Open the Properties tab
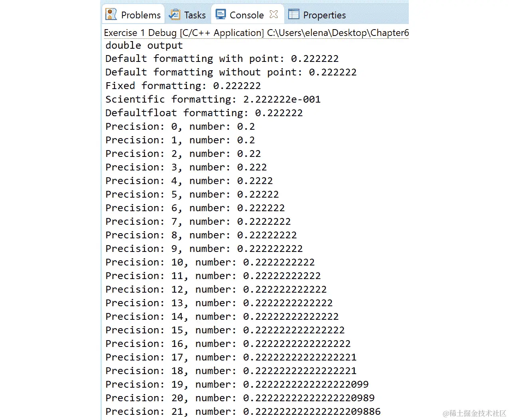The width and height of the screenshot is (509, 420). tap(317, 15)
